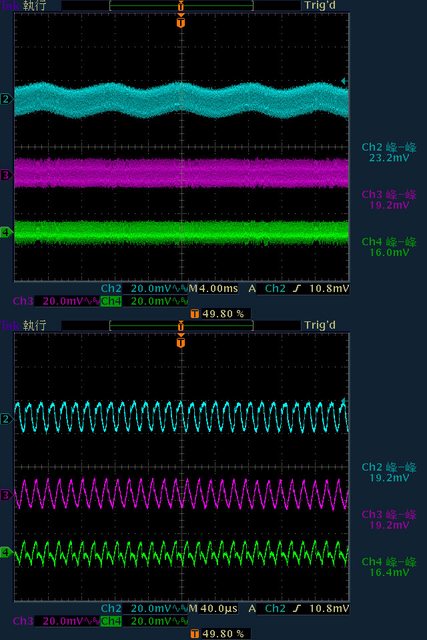427x640 pixels.
Task: Click the Ch4 peak-peak 16.4mV measurement
Action: coord(389,567)
